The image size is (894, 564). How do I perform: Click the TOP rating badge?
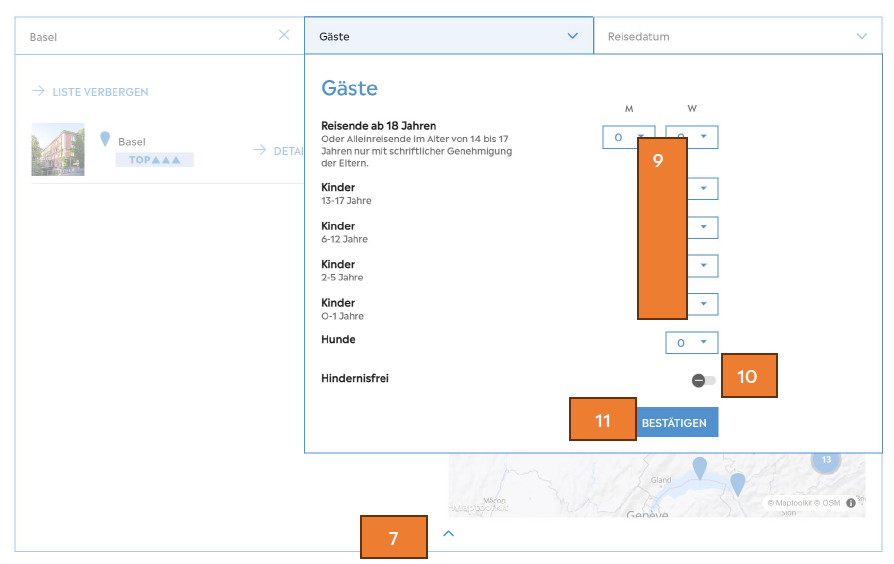point(155,160)
